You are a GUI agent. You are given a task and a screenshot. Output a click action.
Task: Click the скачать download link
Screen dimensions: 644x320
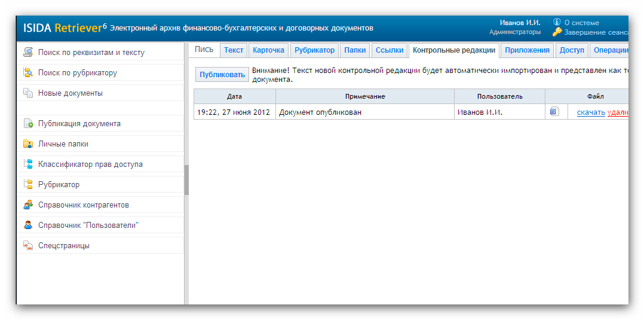pyautogui.click(x=591, y=112)
